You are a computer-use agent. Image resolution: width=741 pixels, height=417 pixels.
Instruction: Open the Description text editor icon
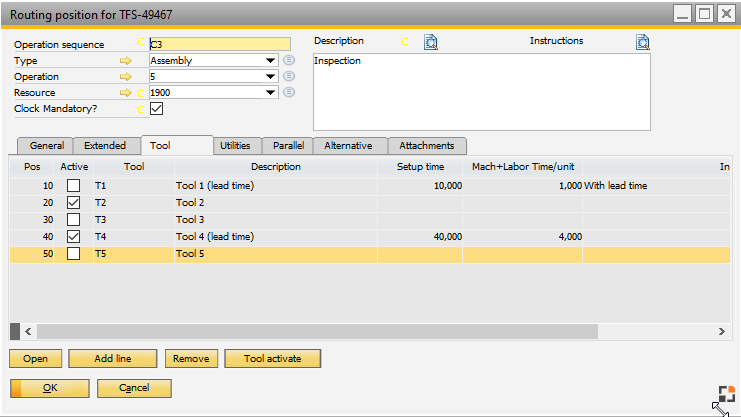(431, 42)
